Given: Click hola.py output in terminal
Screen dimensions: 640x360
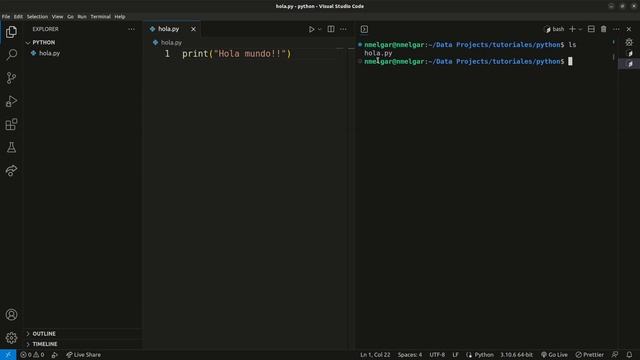Looking at the screenshot, I should tap(378, 53).
